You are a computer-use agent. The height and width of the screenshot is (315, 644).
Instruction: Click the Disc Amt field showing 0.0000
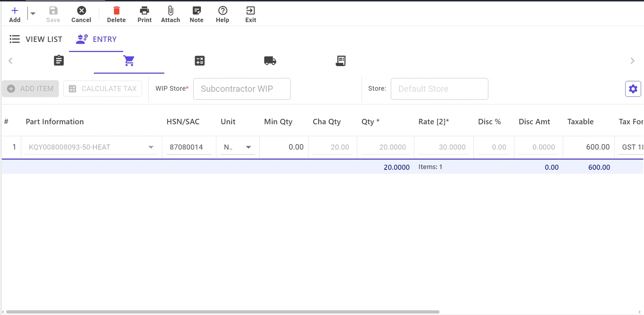coord(539,147)
